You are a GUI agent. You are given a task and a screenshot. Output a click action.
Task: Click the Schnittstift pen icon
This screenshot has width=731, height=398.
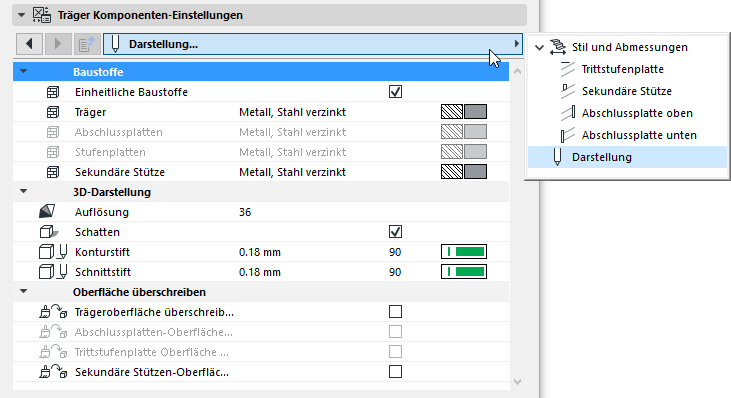click(53, 272)
